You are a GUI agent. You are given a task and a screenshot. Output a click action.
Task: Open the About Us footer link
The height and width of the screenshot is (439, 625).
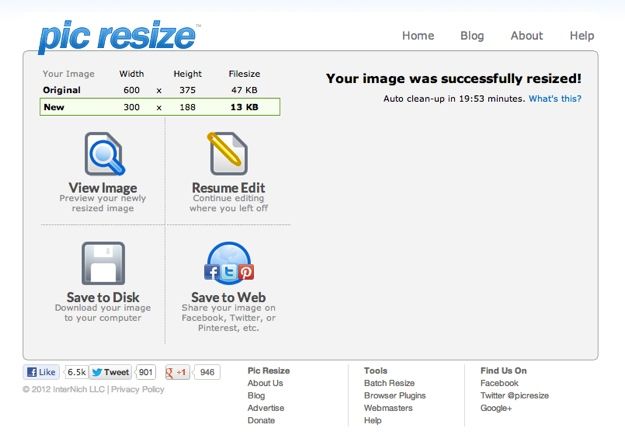click(265, 383)
